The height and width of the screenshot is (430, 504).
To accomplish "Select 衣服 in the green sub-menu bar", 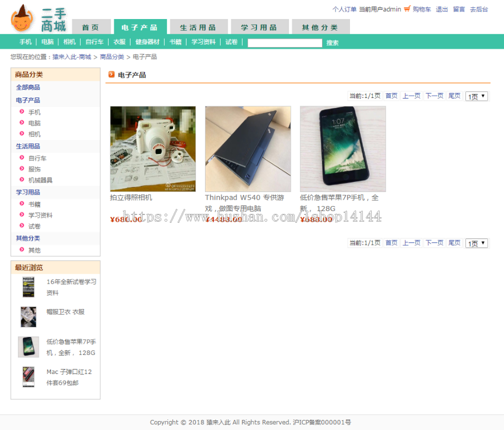I will pos(119,42).
